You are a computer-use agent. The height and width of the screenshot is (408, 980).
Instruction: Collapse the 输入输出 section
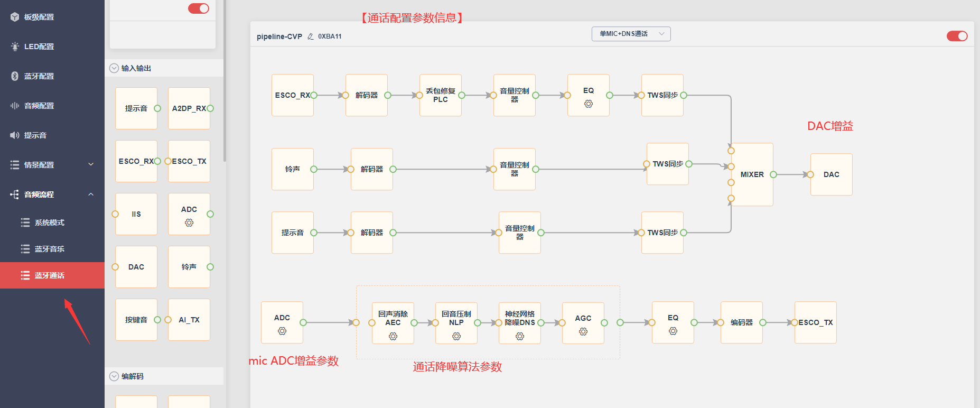coord(114,68)
